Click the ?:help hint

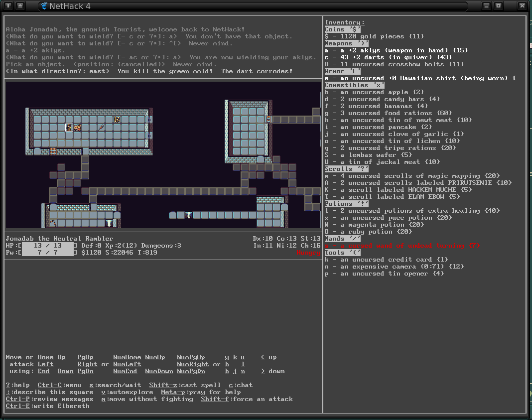pos(17,385)
